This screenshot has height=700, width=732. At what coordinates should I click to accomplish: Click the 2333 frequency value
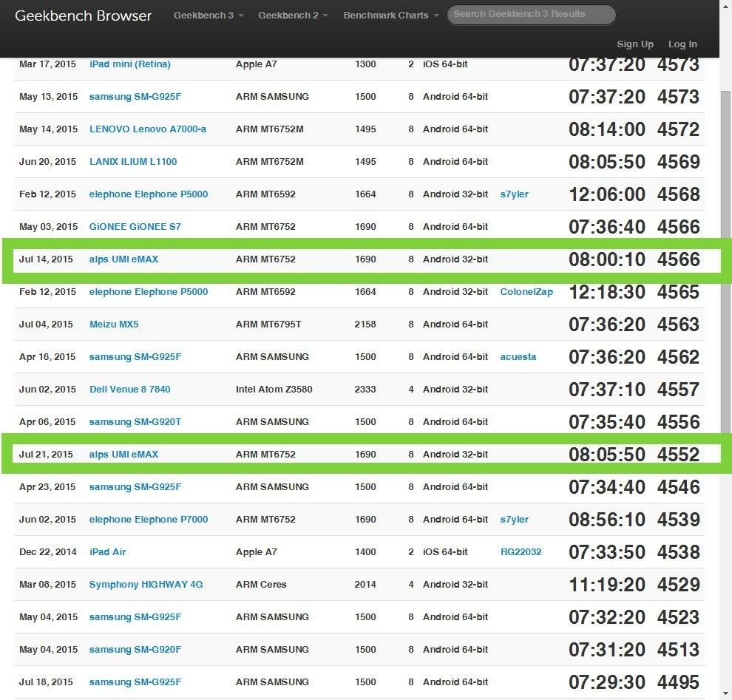(x=365, y=390)
